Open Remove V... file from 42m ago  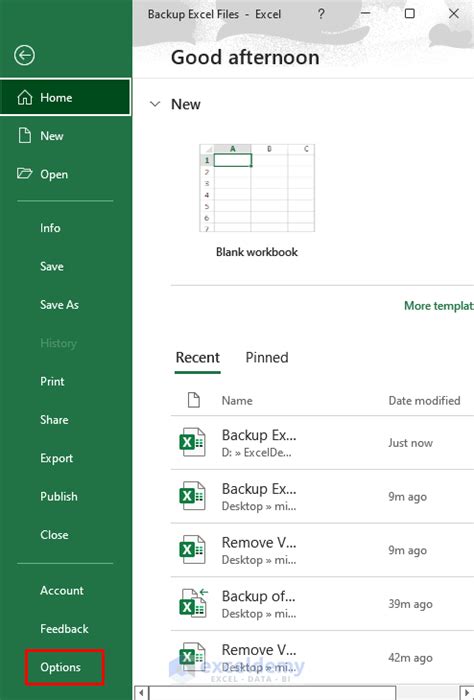[322, 657]
